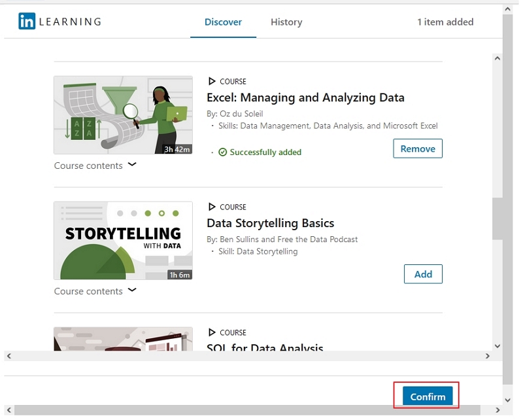This screenshot has width=523, height=420.
Task: Click the outer window scroll-up arrow
Action: click(508, 9)
